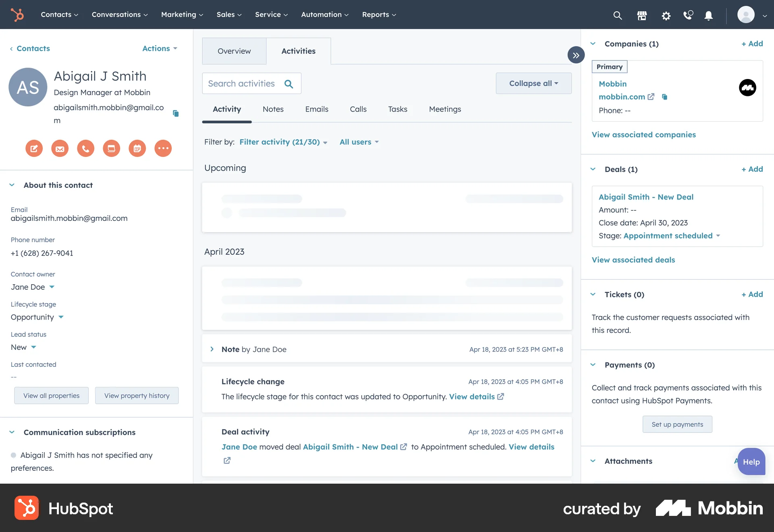Click the schedule meeting orange icon
The image size is (774, 532).
coord(137,148)
